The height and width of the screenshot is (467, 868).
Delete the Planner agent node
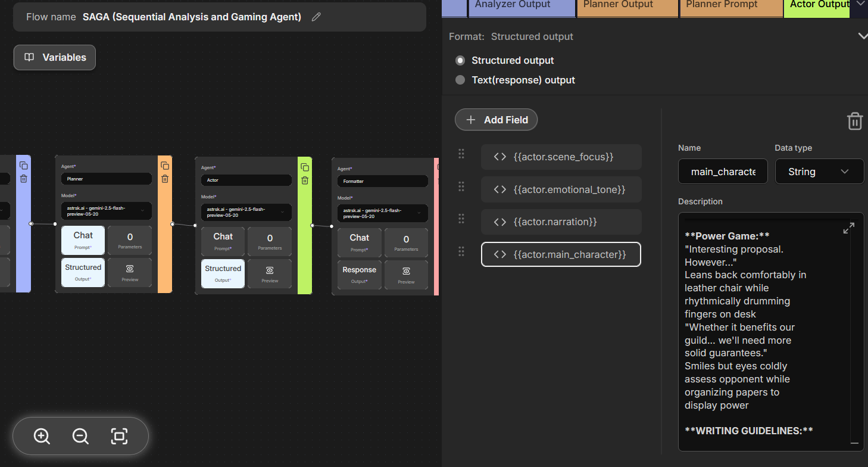pos(165,179)
